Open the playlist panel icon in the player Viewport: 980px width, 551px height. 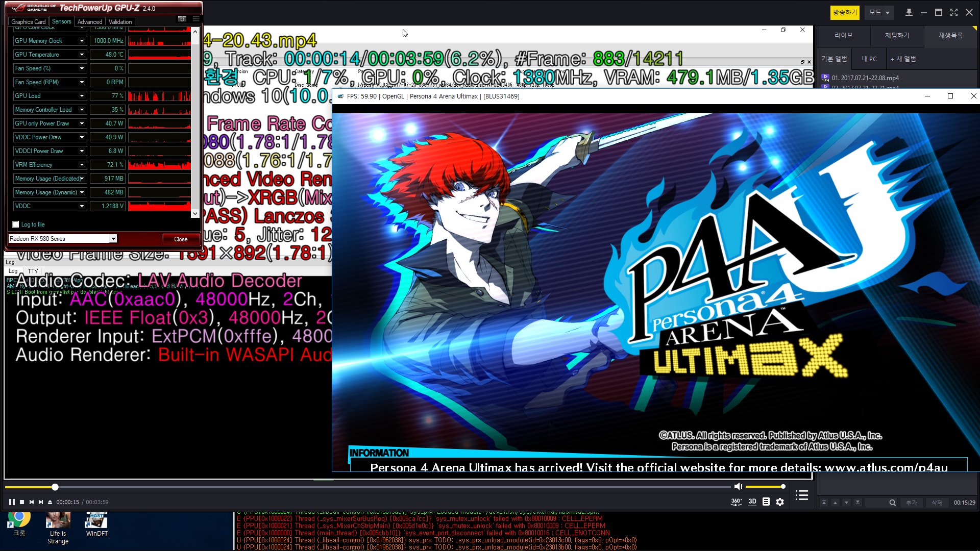tap(801, 495)
